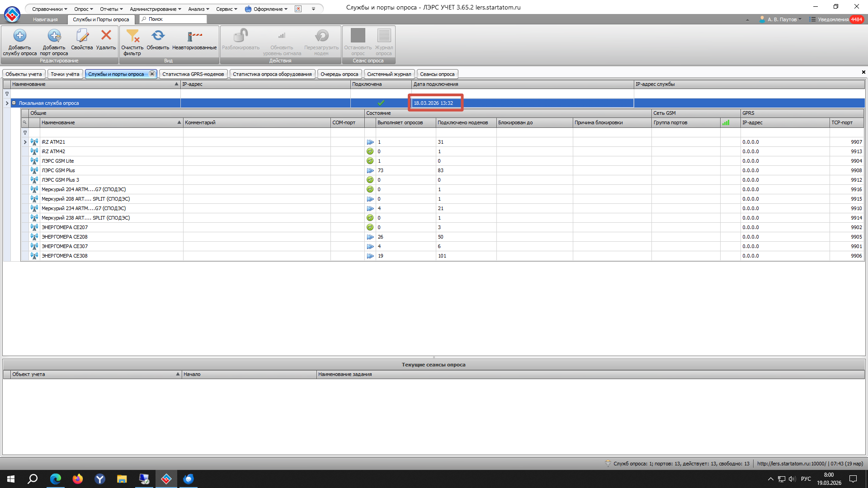Screen dimensions: 868x488
Task: Open the Очередь опроса tab
Action: [339, 74]
